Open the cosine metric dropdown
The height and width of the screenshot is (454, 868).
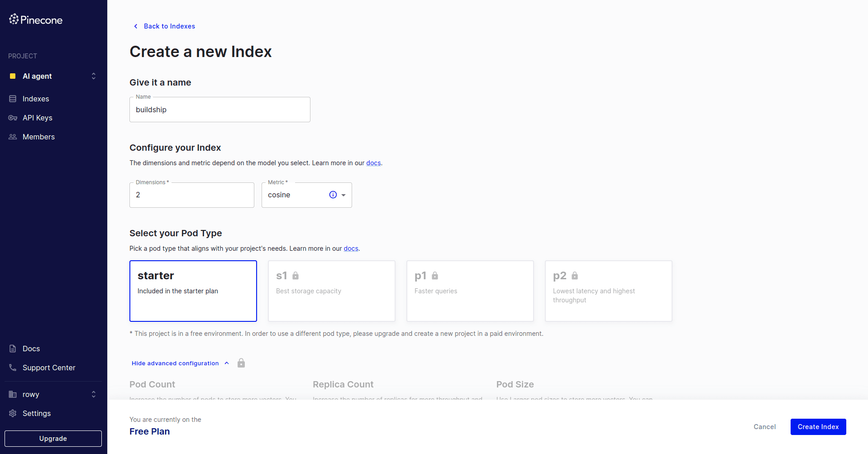click(344, 195)
